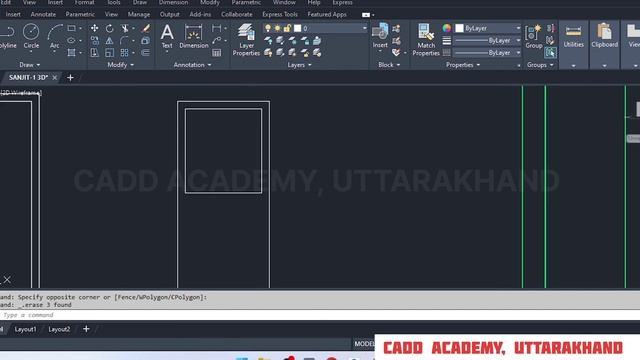This screenshot has height=360, width=640.
Task: Activate the Move tool
Action: tap(94, 28)
